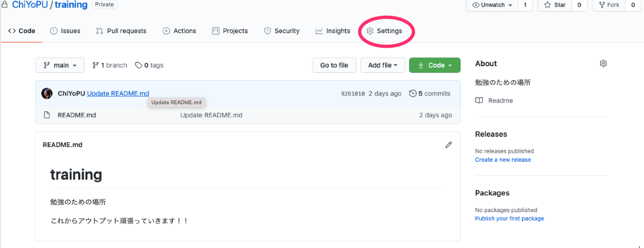View the 1 branch link

tap(110, 65)
